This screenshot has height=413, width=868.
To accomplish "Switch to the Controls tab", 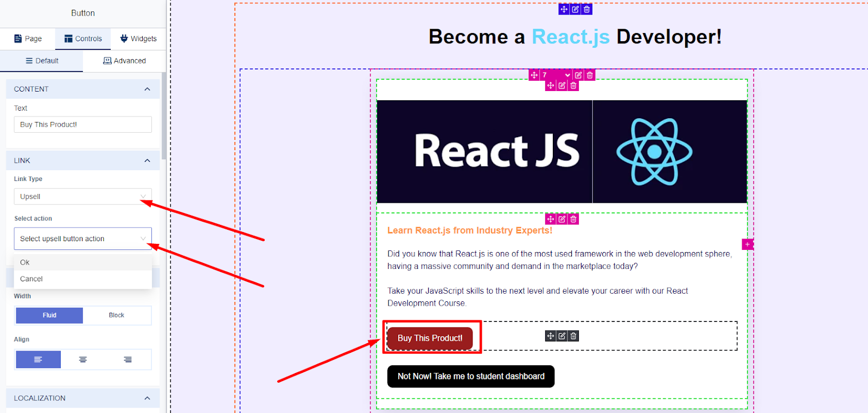I will click(x=83, y=38).
